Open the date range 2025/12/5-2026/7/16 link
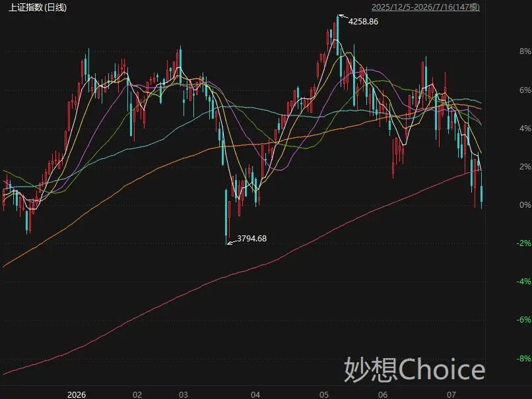This screenshot has width=532, height=399. 426,7
